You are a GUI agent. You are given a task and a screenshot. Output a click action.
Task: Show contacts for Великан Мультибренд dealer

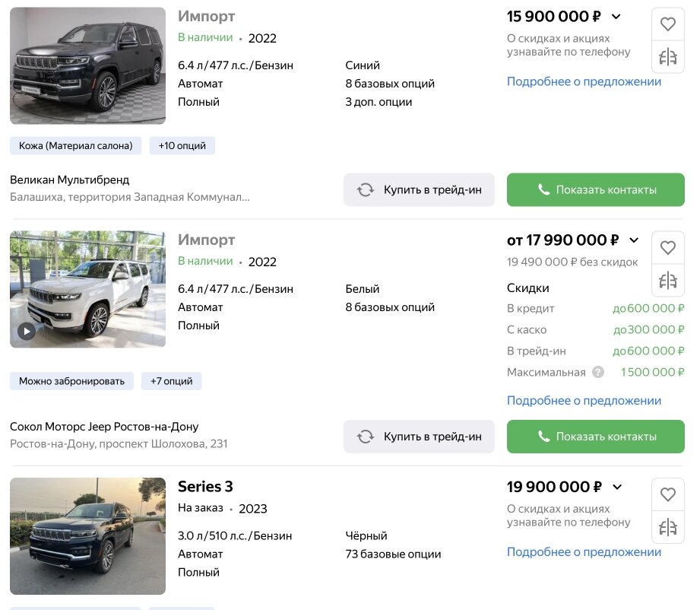(595, 190)
